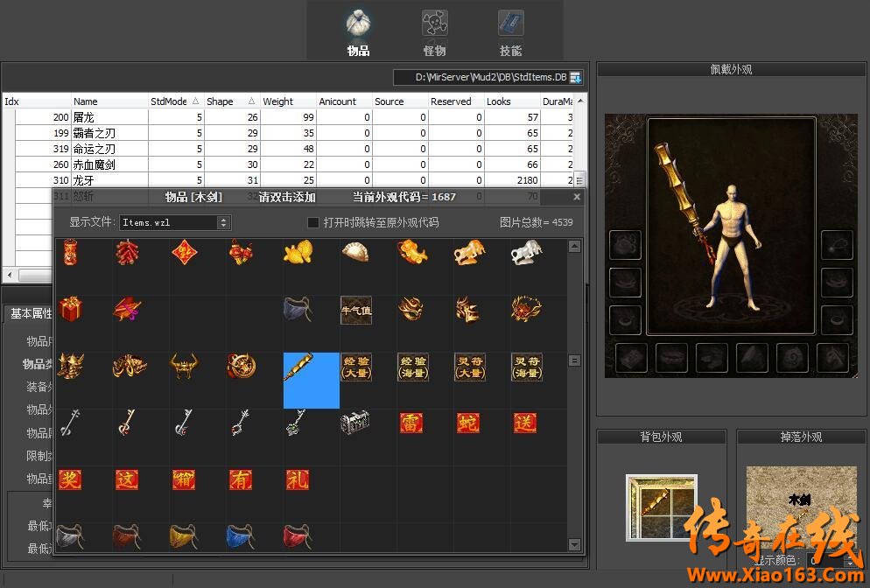The width and height of the screenshot is (870, 588).
Task: Click the load StdItems.DB file icon
Action: [x=576, y=78]
